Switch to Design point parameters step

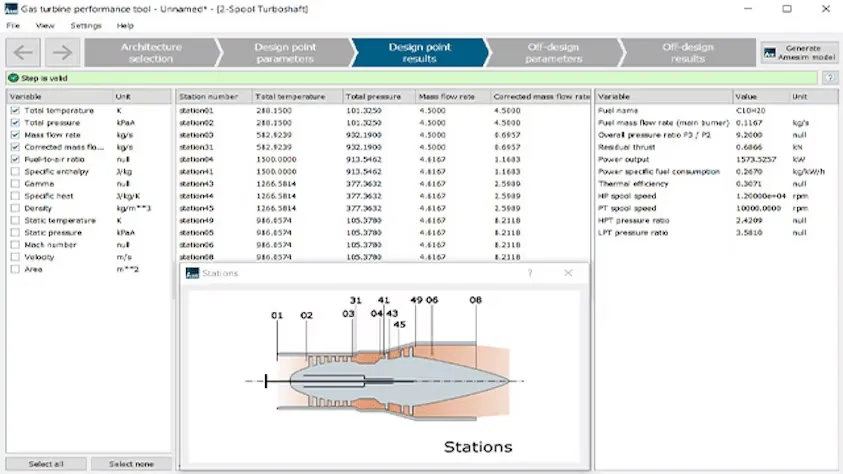284,53
